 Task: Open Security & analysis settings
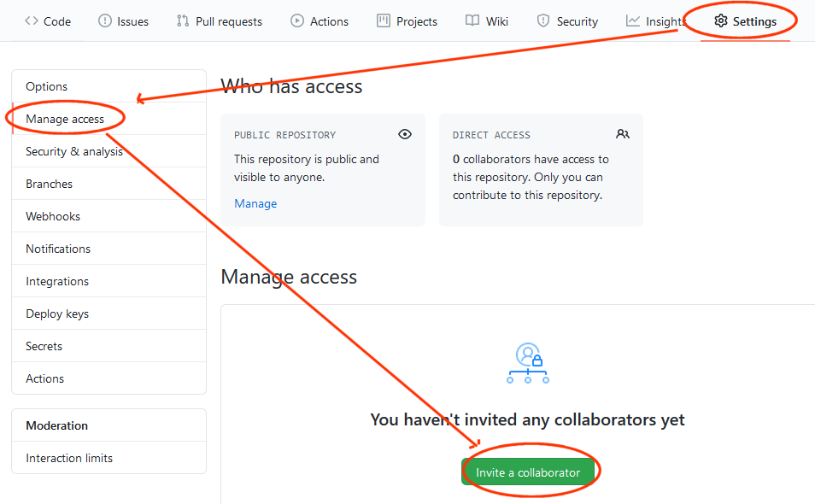74,151
